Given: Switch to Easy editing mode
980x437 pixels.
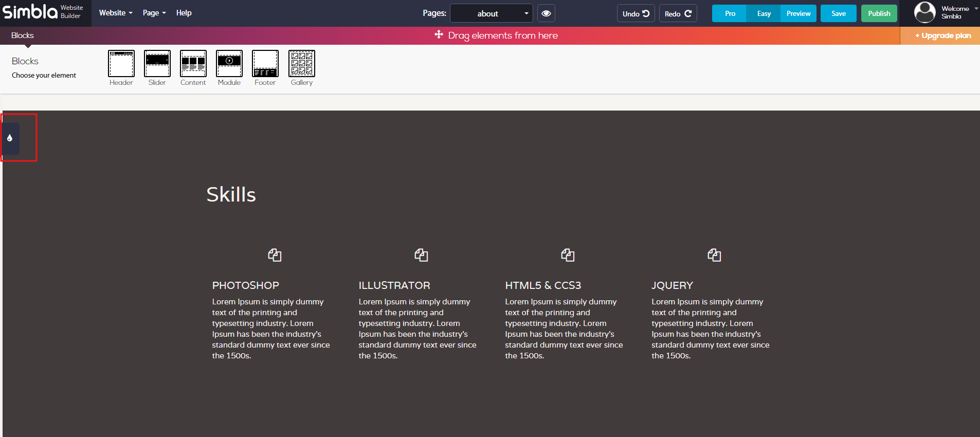Looking at the screenshot, I should click(764, 13).
